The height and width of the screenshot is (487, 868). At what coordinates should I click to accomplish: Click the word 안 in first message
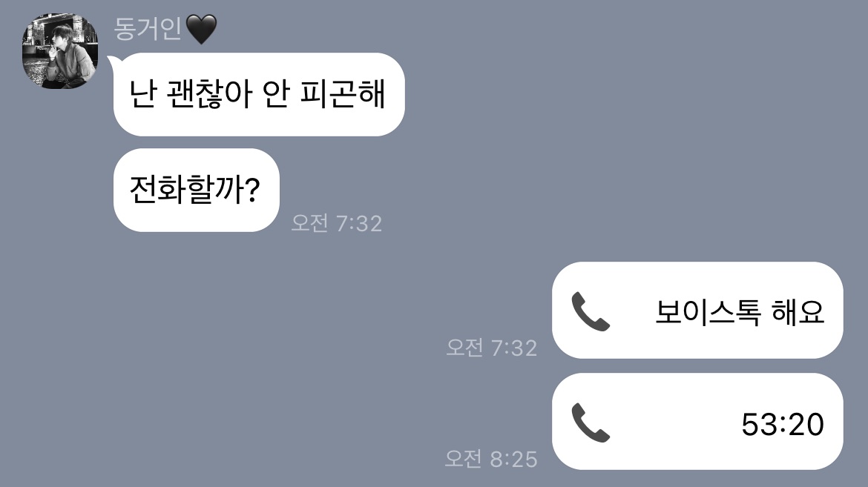(x=276, y=94)
